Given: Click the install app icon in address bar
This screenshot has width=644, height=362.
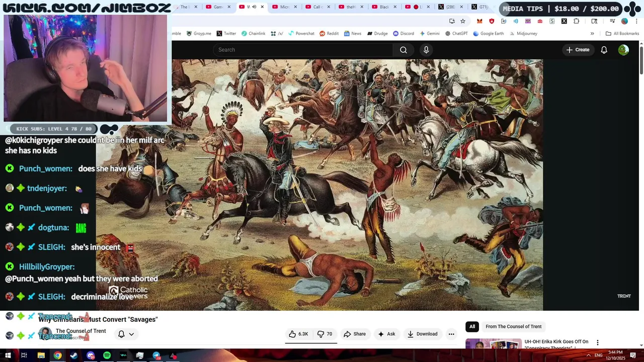Looking at the screenshot, I should (452, 21).
